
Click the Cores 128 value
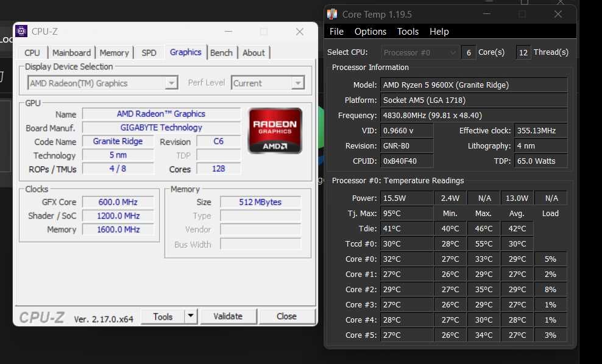pyautogui.click(x=219, y=169)
